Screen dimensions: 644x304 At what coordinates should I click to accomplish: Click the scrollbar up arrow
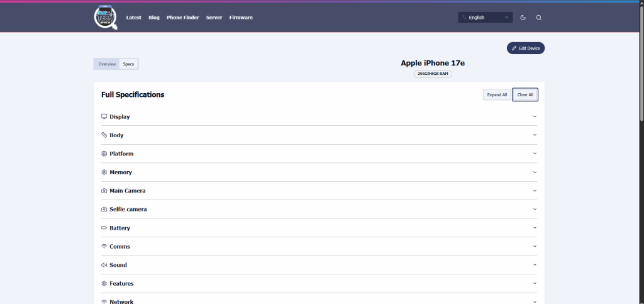641,3
